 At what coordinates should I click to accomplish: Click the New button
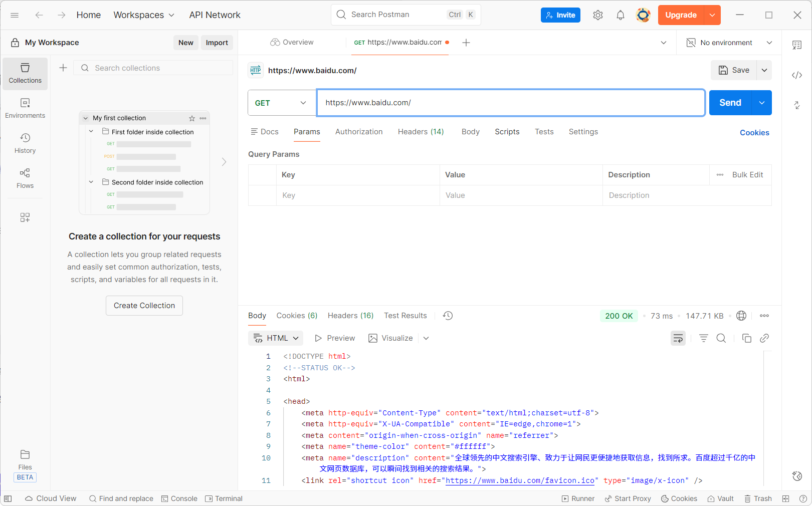(x=186, y=43)
